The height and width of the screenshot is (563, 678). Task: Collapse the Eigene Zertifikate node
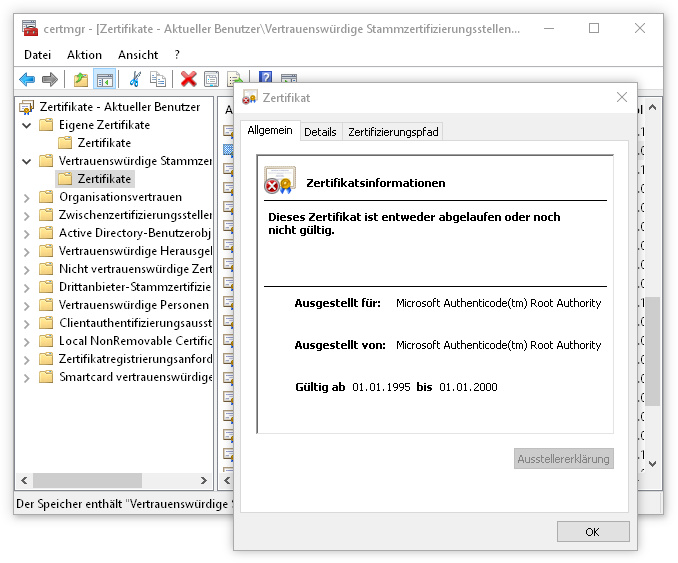[x=27, y=125]
